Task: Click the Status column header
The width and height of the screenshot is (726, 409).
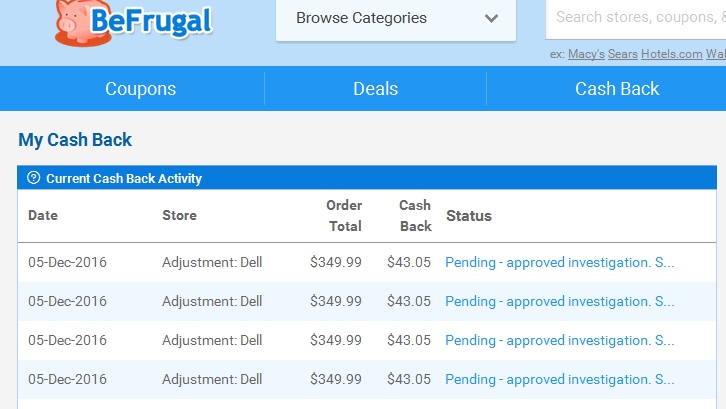Action: click(469, 215)
